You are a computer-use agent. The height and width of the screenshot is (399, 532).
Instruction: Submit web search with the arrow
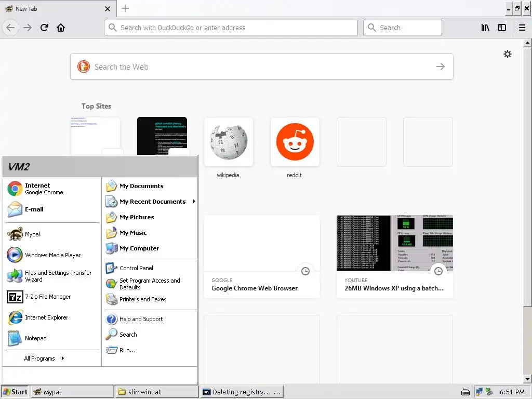click(x=441, y=66)
